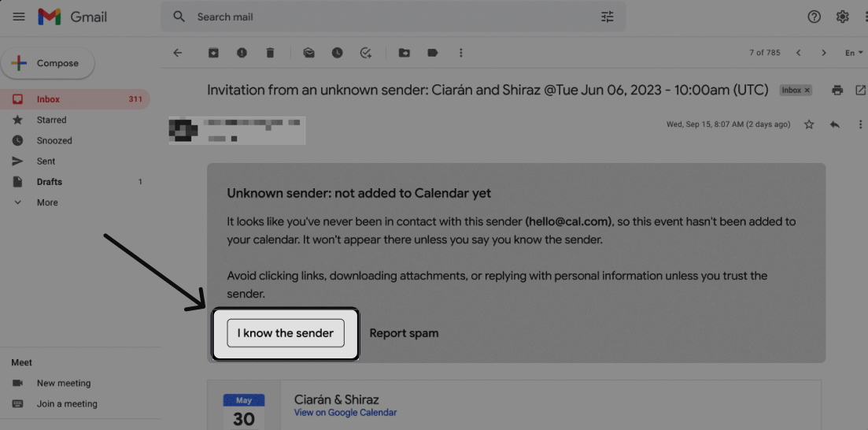Click the 7 of 785 counter
The width and height of the screenshot is (868, 430).
765,53
